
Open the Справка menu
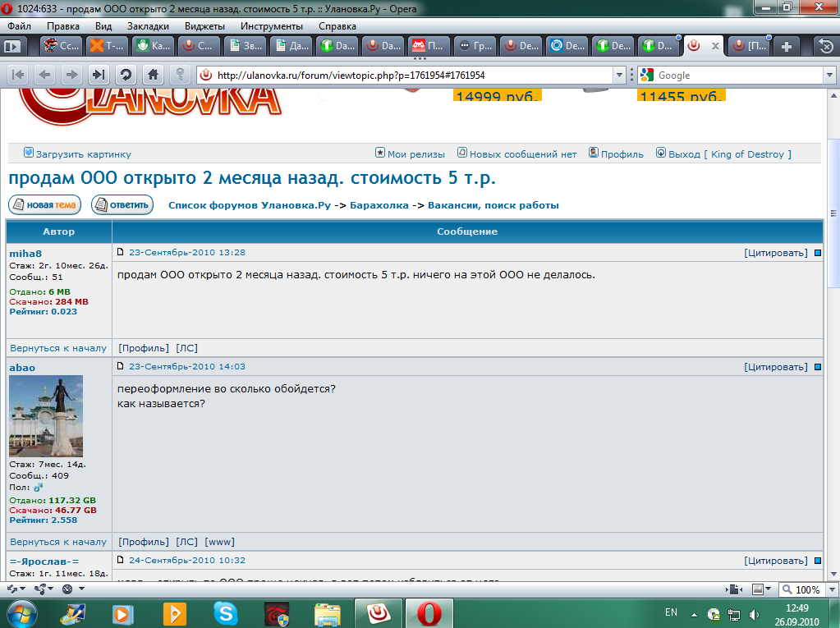pyautogui.click(x=337, y=26)
